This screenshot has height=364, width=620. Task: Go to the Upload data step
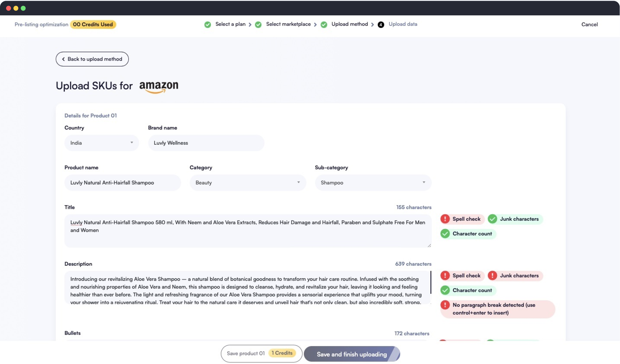coord(403,24)
